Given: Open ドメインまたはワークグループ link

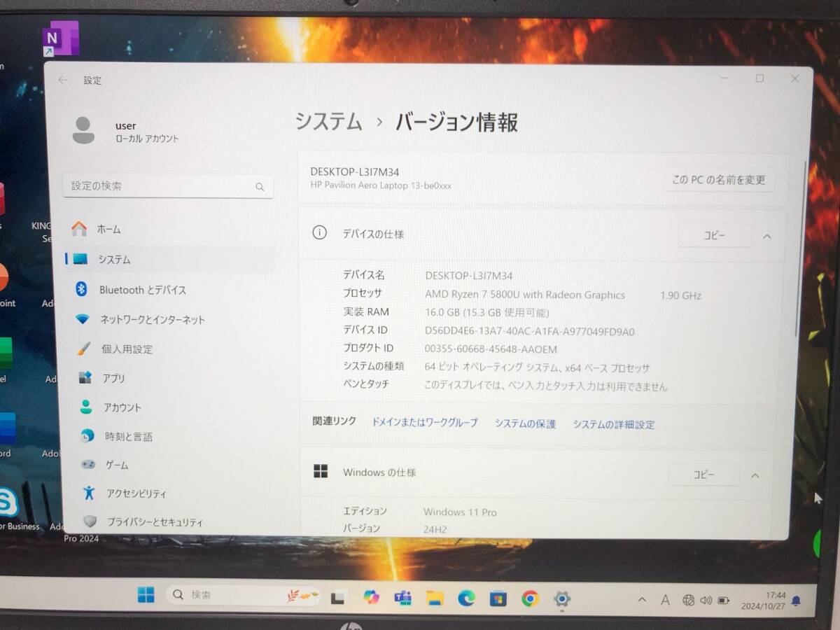Looking at the screenshot, I should click(424, 422).
